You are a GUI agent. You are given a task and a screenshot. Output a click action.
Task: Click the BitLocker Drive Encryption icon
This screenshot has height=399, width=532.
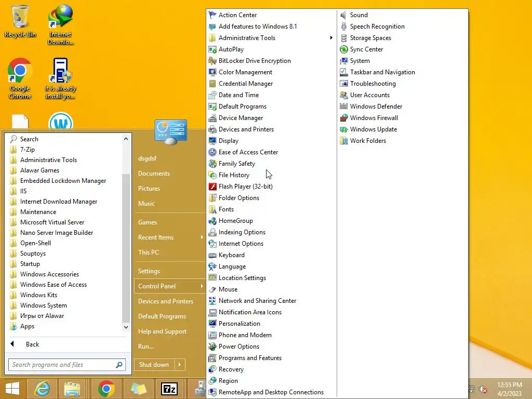212,61
